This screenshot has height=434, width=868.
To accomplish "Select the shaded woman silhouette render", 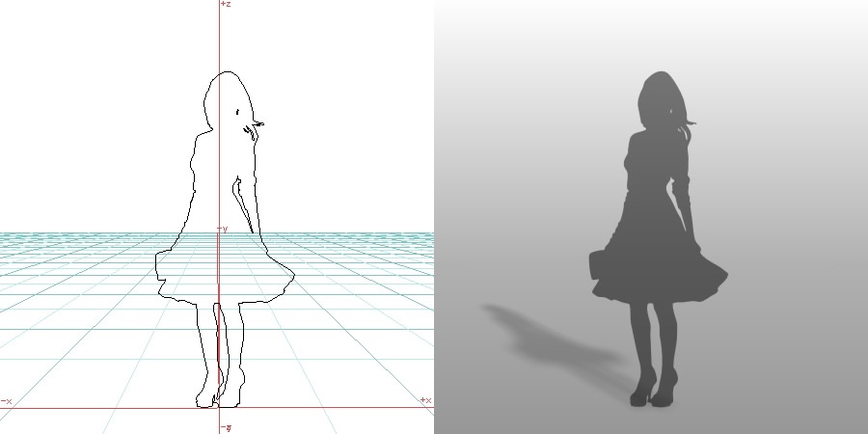I will (658, 239).
